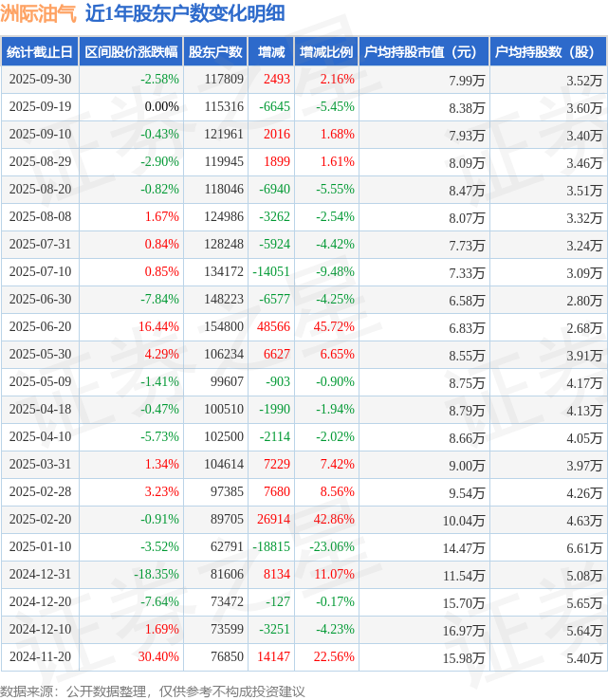This screenshot has height=700, width=608.
Task: Select the 16.97万 average holding value
Action: pos(466,630)
